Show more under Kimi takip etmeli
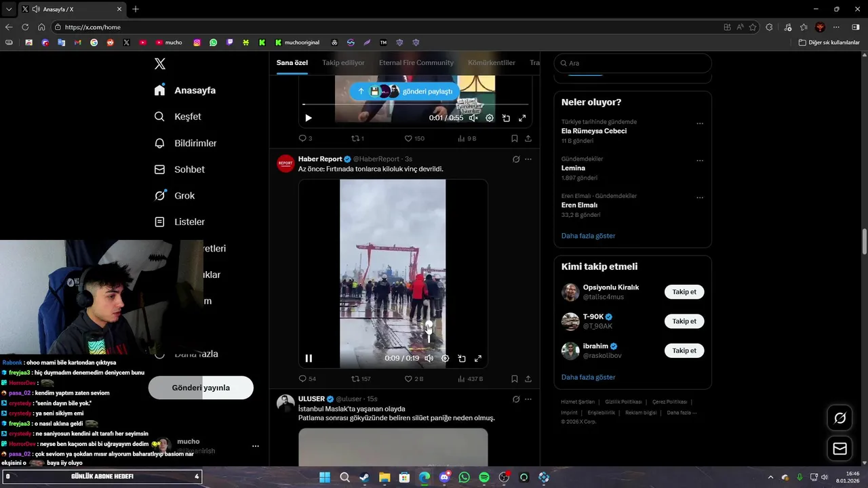 click(588, 377)
